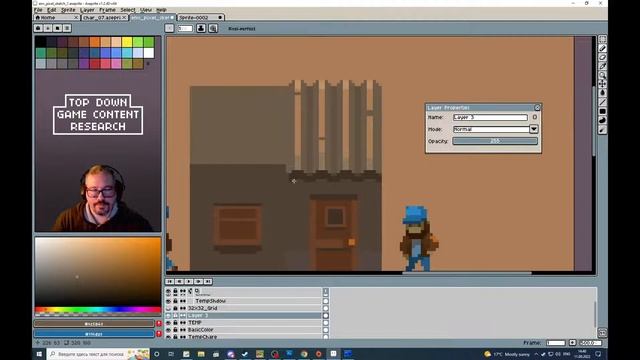Click the rainbow hue slider strip
Image resolution: width=640 pixels, height=360 pixels.
coord(98,310)
